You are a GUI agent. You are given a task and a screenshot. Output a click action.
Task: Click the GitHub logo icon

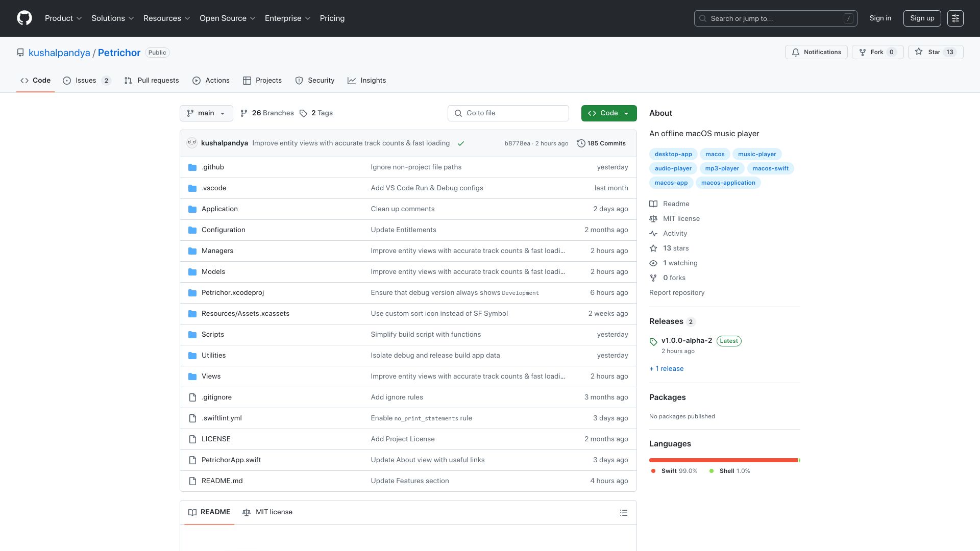[x=24, y=18]
